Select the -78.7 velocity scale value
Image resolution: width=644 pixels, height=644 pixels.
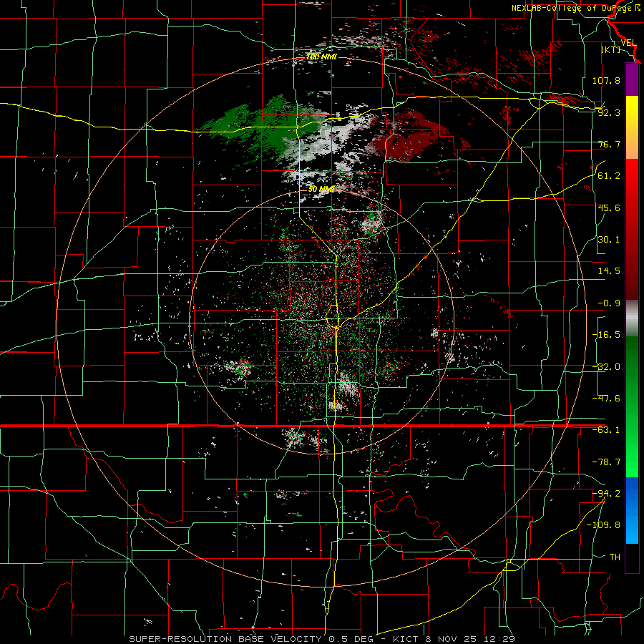tap(606, 462)
